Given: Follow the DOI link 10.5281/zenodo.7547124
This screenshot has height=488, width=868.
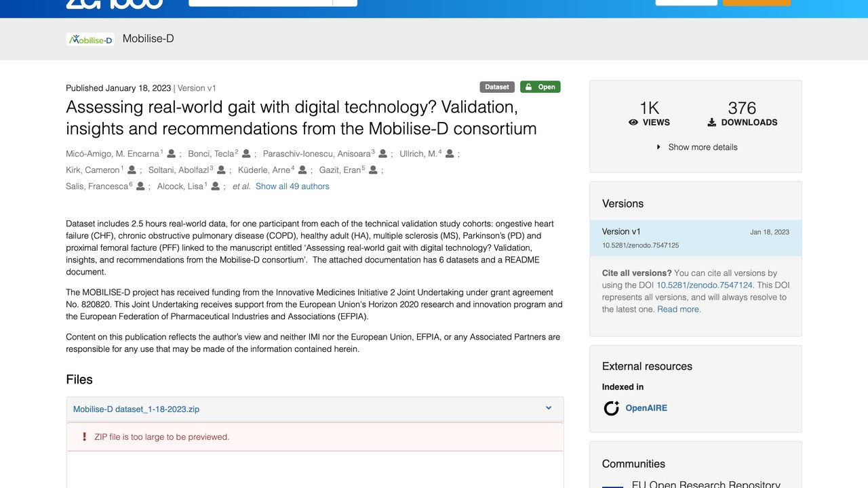Looking at the screenshot, I should tap(705, 285).
